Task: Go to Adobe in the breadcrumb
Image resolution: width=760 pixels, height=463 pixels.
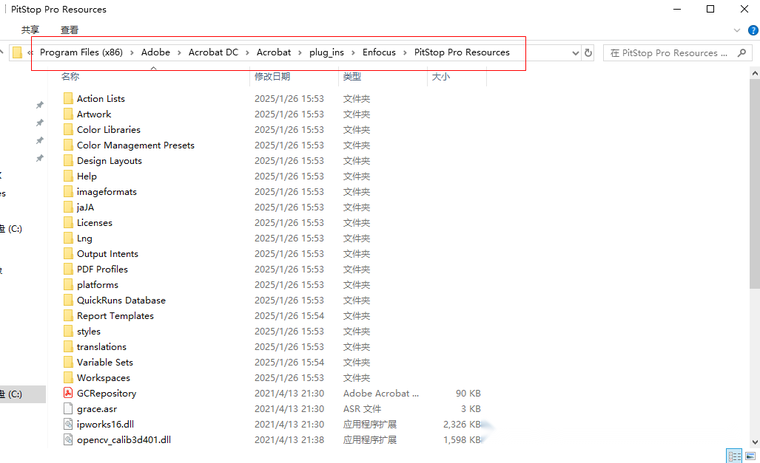Action: [x=156, y=52]
